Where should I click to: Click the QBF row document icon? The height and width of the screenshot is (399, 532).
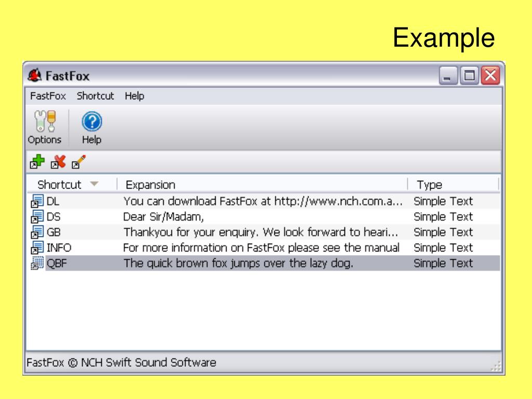click(x=37, y=263)
